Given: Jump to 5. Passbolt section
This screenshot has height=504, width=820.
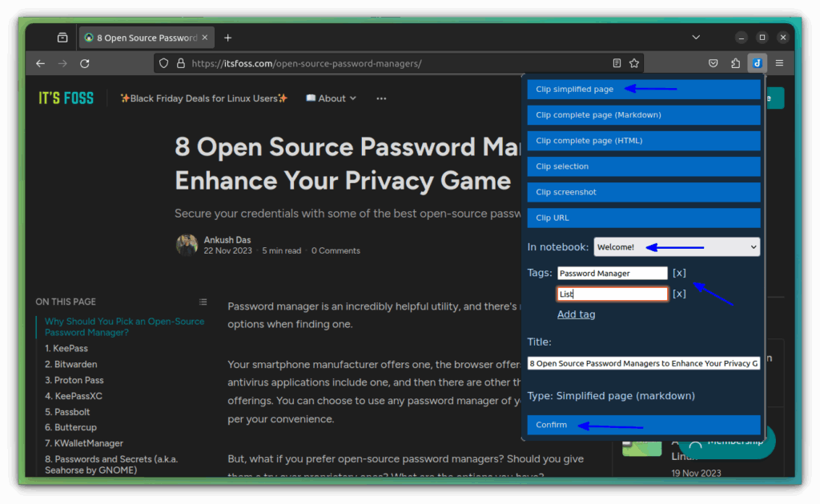Looking at the screenshot, I should click(67, 412).
